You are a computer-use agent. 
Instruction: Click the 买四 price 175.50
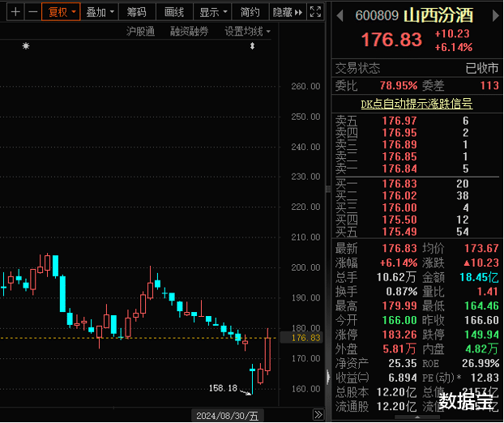399,220
